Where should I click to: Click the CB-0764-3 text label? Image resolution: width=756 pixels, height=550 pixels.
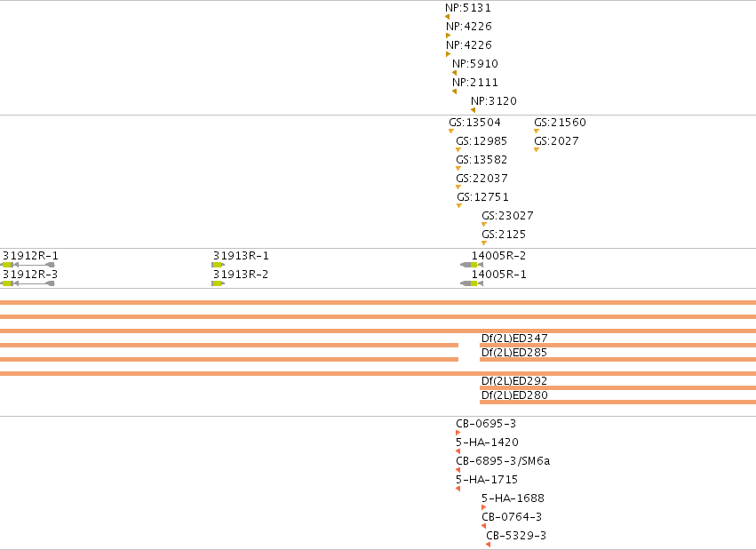pos(512,517)
